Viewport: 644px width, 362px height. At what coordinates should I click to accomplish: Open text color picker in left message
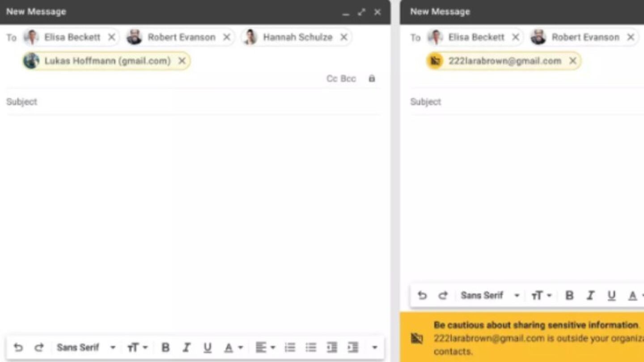[x=233, y=347]
